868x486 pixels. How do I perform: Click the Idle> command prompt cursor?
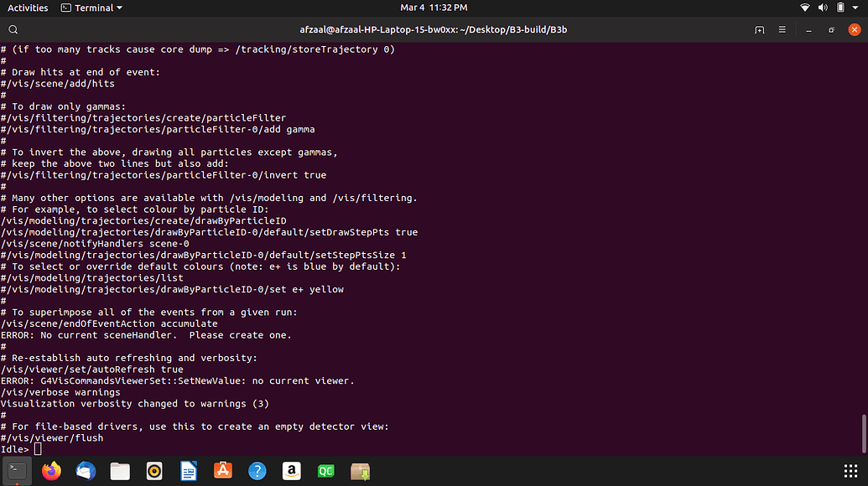coord(38,449)
